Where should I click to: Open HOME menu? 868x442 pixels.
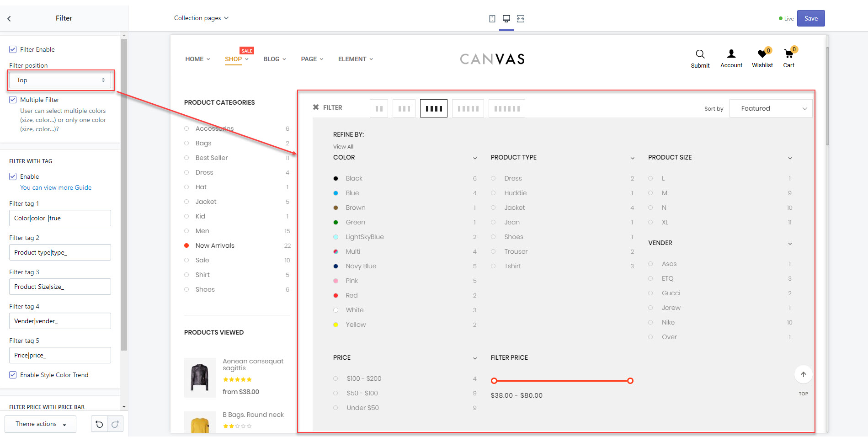(197, 59)
